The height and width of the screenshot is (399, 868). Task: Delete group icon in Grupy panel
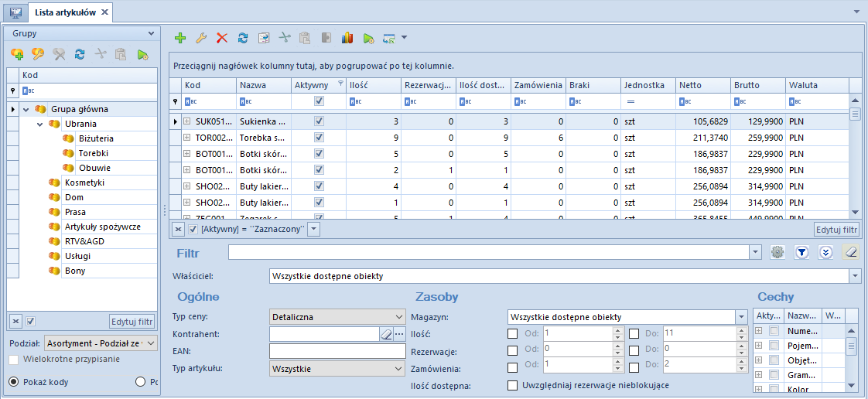(59, 53)
